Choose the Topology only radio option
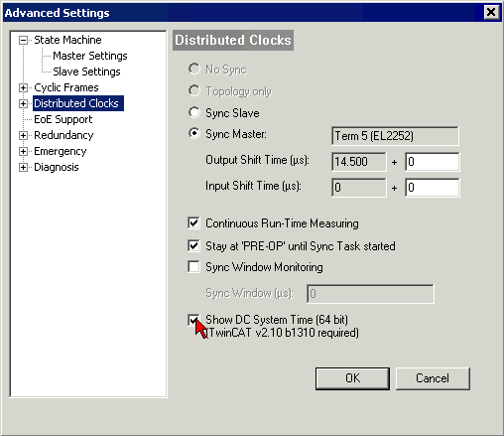Viewport: 504px width, 436px height. [194, 90]
